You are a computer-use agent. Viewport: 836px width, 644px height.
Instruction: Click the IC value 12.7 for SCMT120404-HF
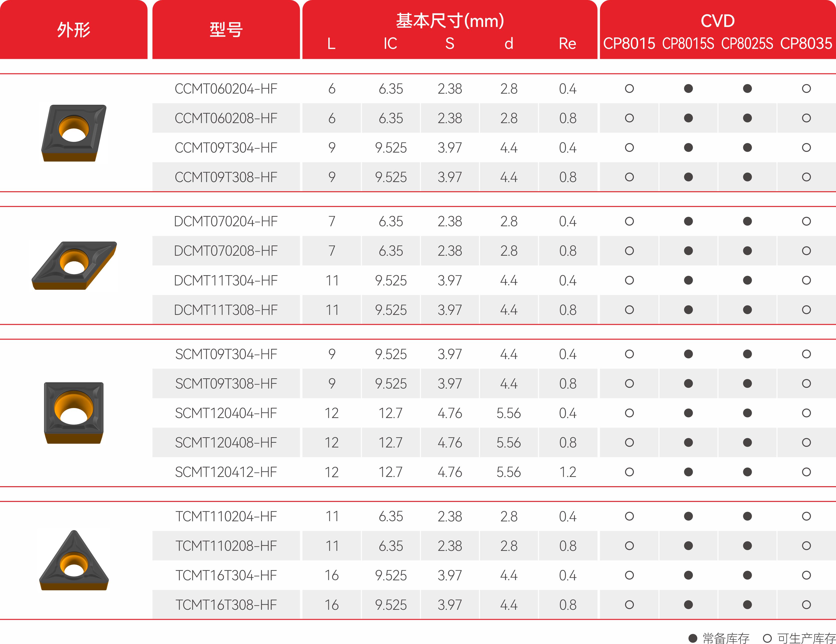(x=391, y=413)
